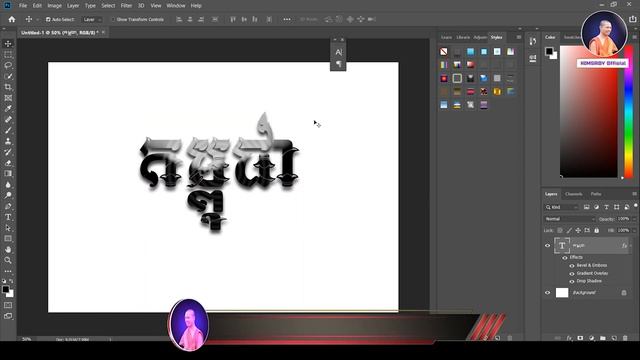Open the Filter menu
Viewport: 640px width, 360px height.
coord(126,6)
